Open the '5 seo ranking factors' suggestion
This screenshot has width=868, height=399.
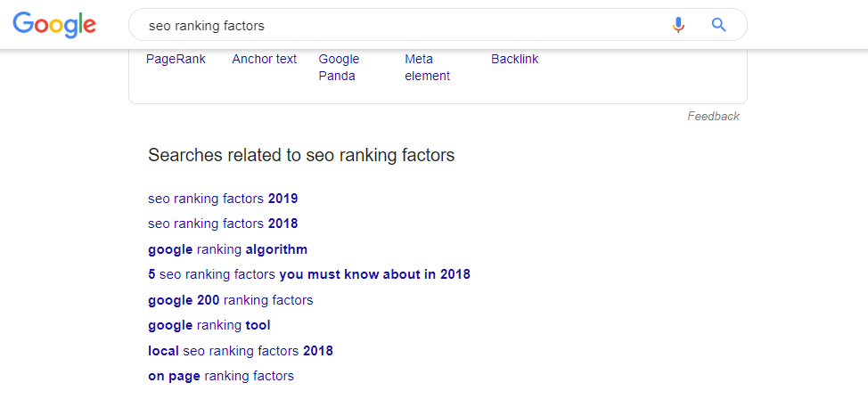[x=308, y=274]
